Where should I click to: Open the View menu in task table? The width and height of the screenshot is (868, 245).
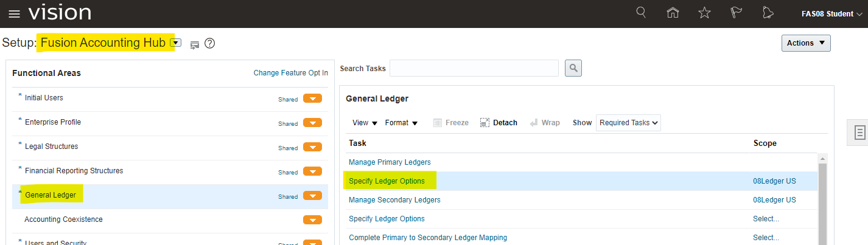click(365, 123)
